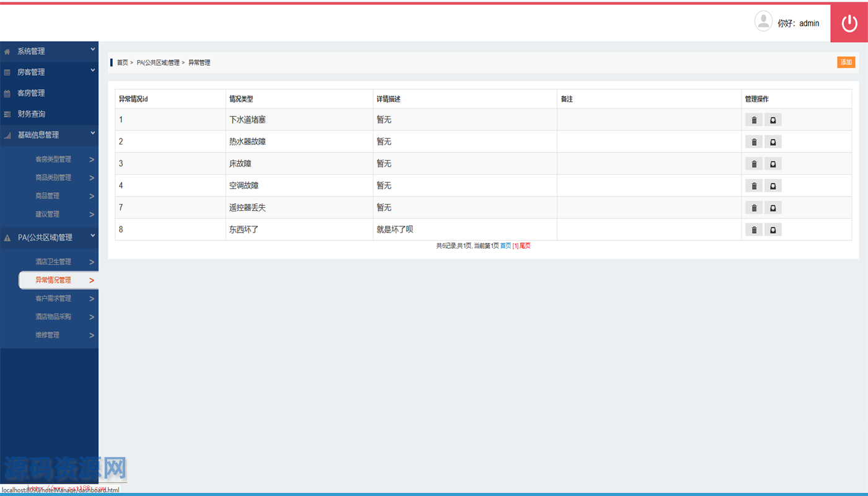Click the 尾页 pagination link
The height and width of the screenshot is (496, 868).
tap(525, 246)
